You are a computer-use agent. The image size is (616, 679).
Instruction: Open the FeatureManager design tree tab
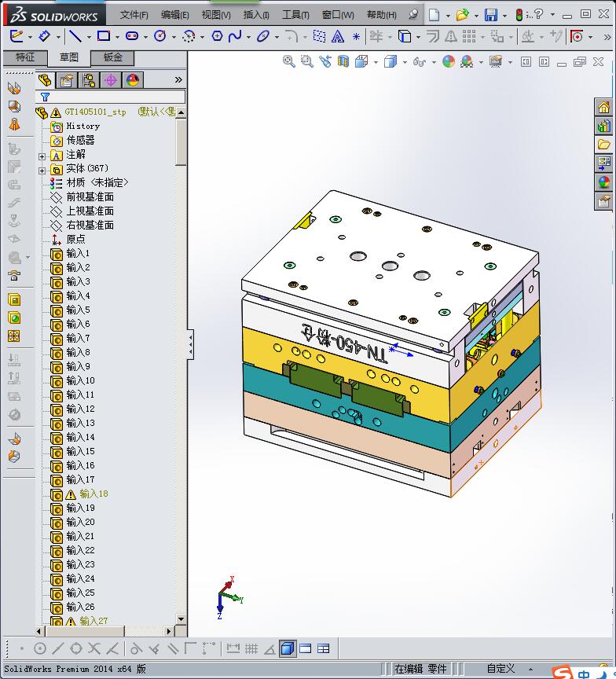(x=45, y=80)
